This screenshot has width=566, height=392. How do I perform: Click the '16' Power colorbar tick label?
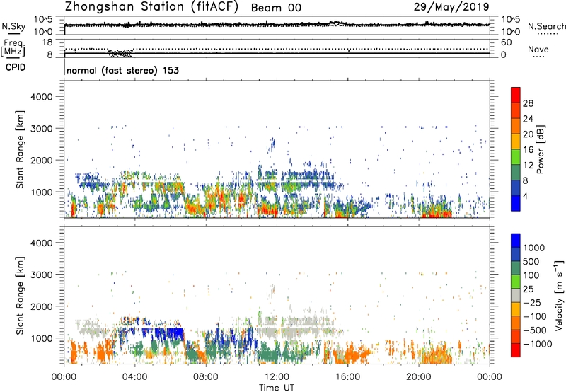(528, 150)
